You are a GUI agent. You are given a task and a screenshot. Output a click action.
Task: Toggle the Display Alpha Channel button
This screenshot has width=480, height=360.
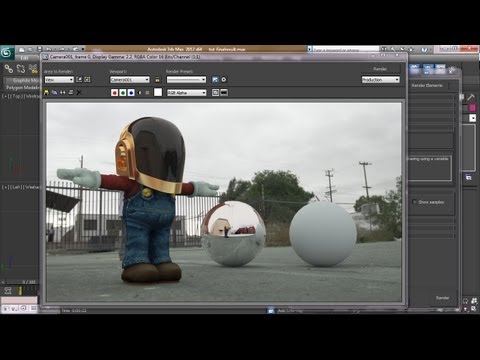(139, 93)
